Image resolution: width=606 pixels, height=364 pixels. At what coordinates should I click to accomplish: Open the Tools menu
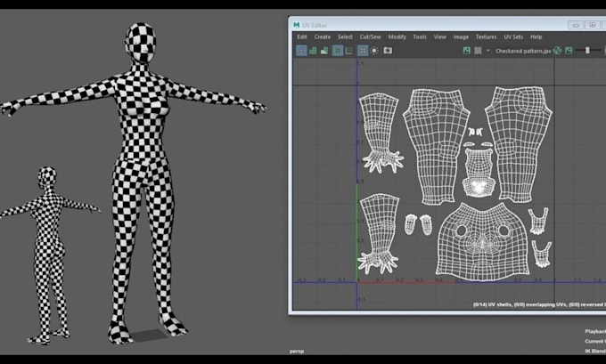coord(420,37)
